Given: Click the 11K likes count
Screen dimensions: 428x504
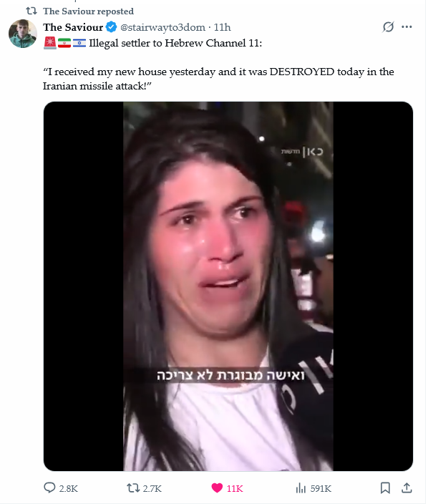Looking at the screenshot, I should pos(235,488).
